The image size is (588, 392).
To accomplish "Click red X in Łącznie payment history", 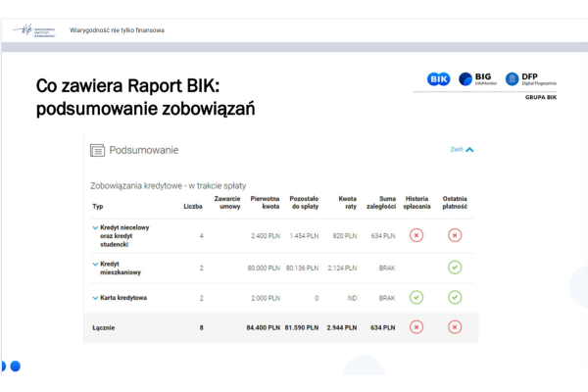I will click(x=416, y=327).
